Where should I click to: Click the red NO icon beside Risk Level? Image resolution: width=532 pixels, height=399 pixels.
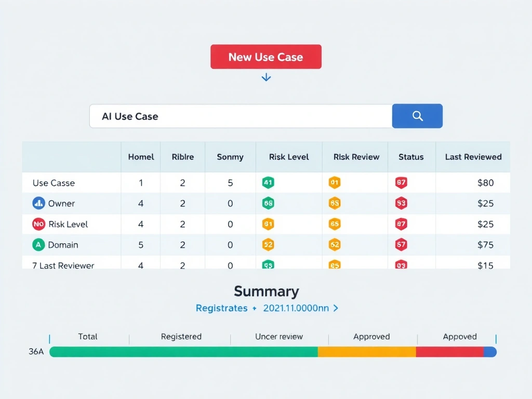click(x=38, y=224)
